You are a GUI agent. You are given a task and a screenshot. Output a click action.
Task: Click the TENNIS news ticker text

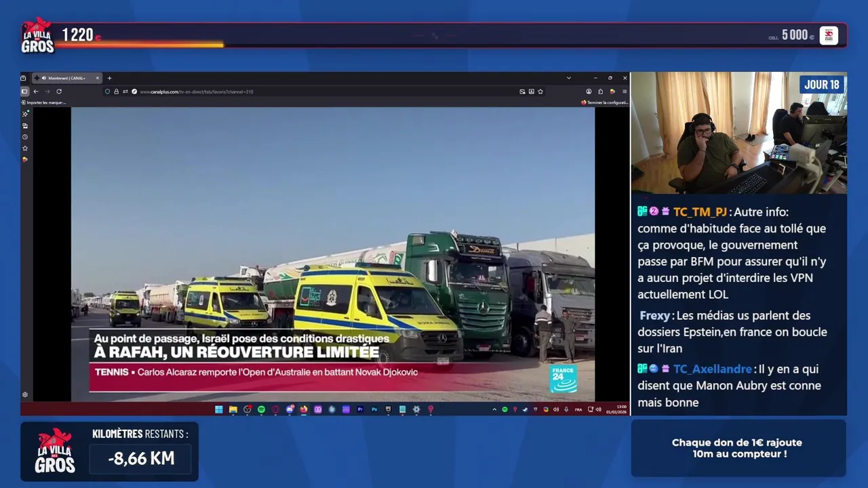256,372
